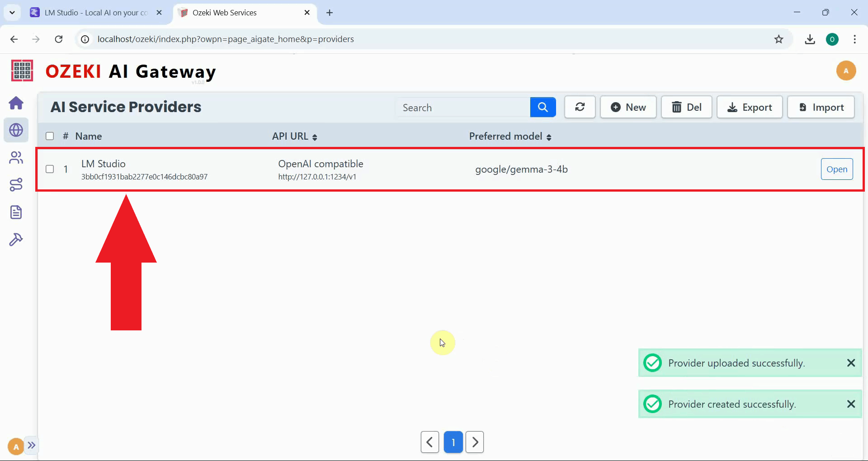Open the document logs sidebar icon
868x461 pixels.
(x=16, y=212)
